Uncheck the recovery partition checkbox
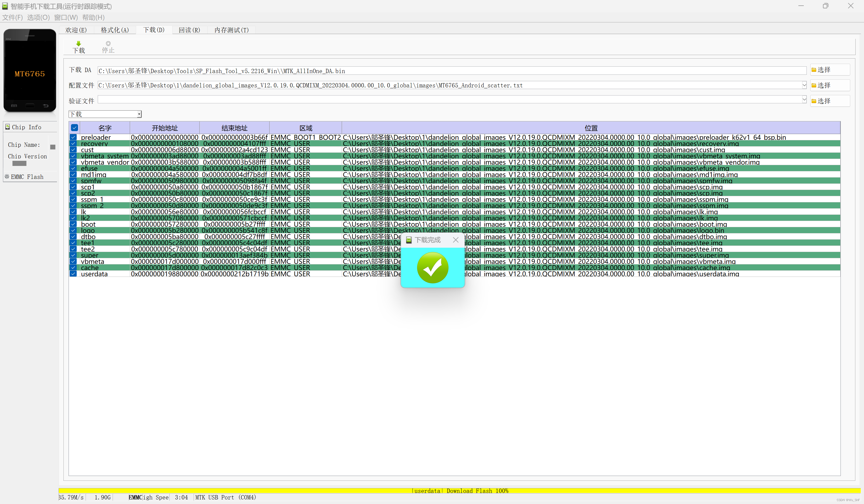864x504 pixels. pos(73,143)
